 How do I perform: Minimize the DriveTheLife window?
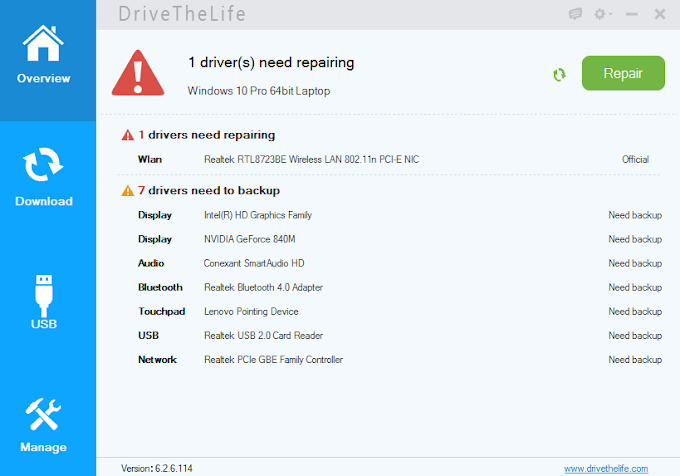[631, 14]
